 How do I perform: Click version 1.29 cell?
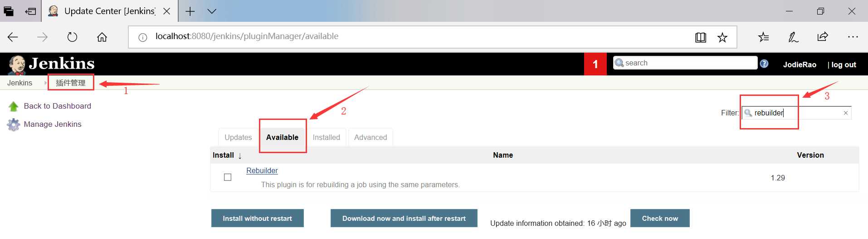778,178
